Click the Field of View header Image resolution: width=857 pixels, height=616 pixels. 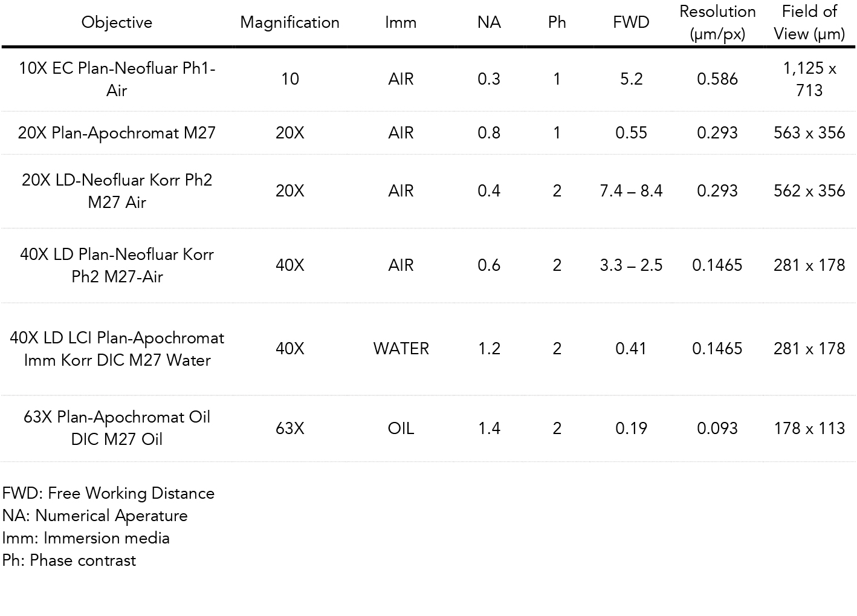click(x=809, y=22)
